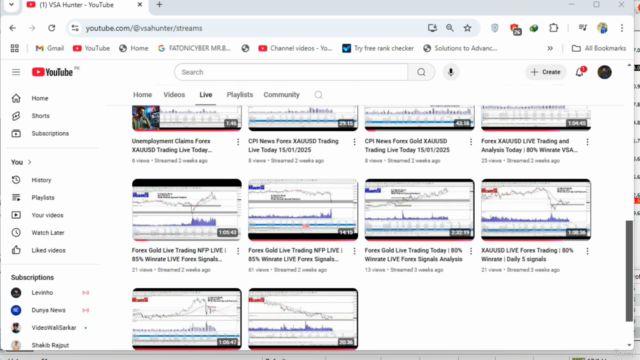
Task: Play the 1:05:43 Forex Gold NFP thumbnail
Action: [x=187, y=210]
